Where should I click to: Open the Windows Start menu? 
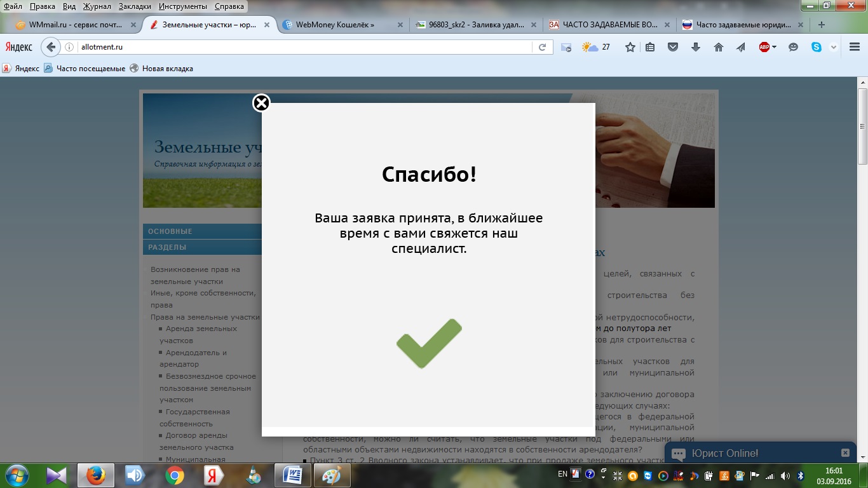pyautogui.click(x=16, y=475)
